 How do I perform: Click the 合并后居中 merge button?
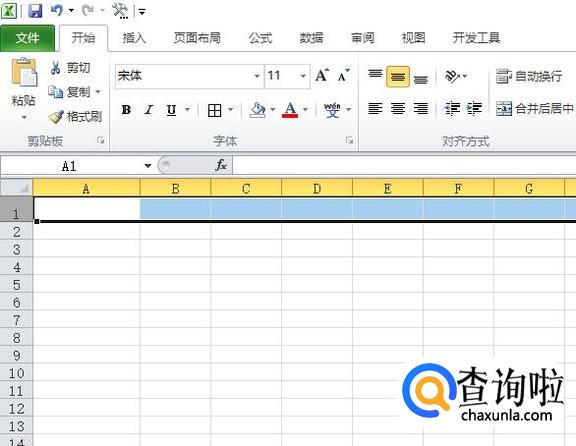coord(535,108)
